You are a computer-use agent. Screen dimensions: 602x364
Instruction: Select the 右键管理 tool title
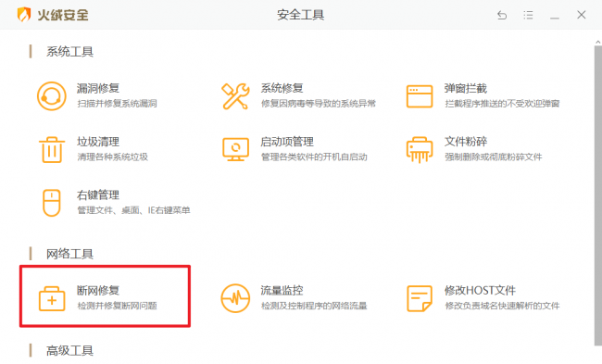click(x=98, y=195)
